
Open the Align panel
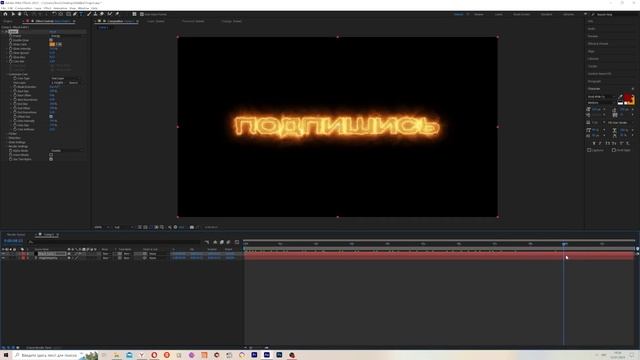click(591, 51)
